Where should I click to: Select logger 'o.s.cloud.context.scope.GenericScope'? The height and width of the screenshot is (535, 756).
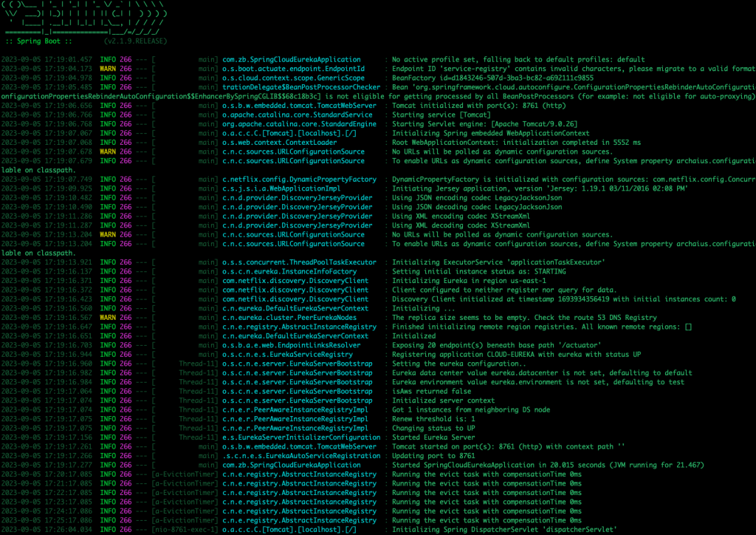[293, 78]
